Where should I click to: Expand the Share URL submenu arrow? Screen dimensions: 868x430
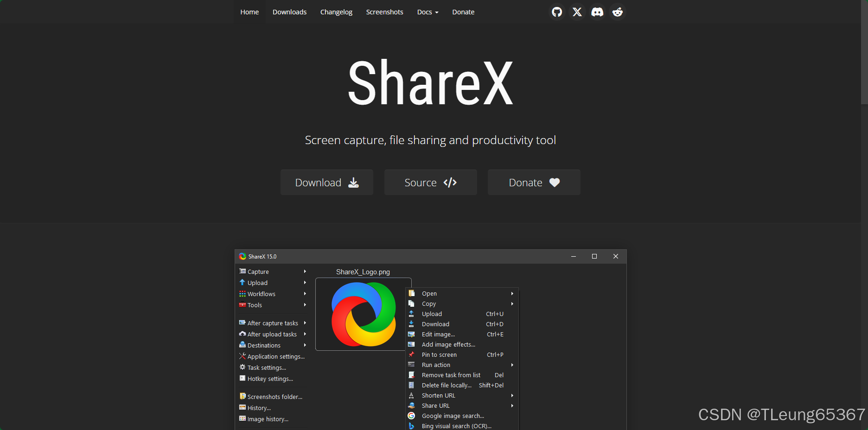[x=512, y=405]
